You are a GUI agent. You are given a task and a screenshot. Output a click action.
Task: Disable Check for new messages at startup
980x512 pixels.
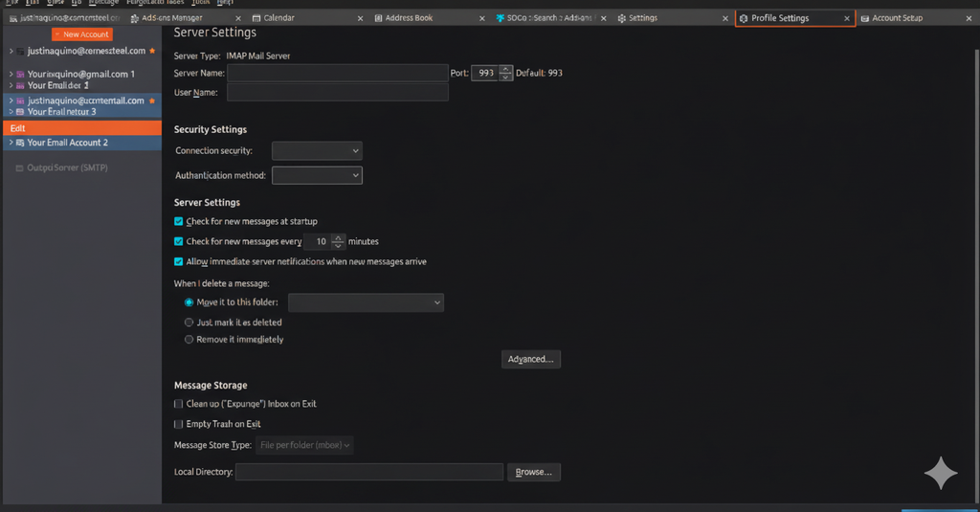pos(179,221)
